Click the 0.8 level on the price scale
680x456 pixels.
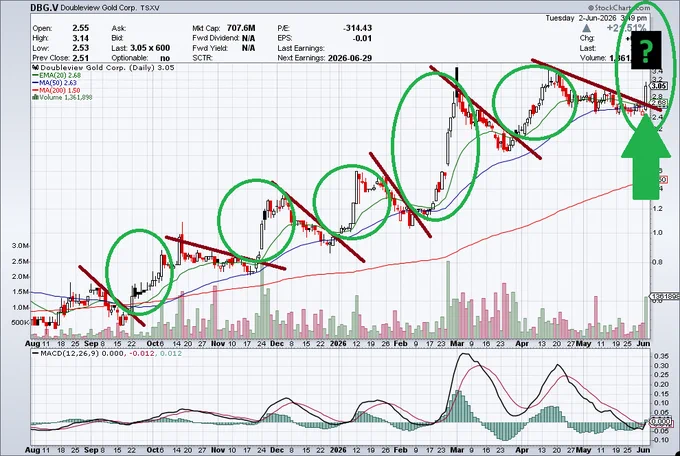[657, 262]
